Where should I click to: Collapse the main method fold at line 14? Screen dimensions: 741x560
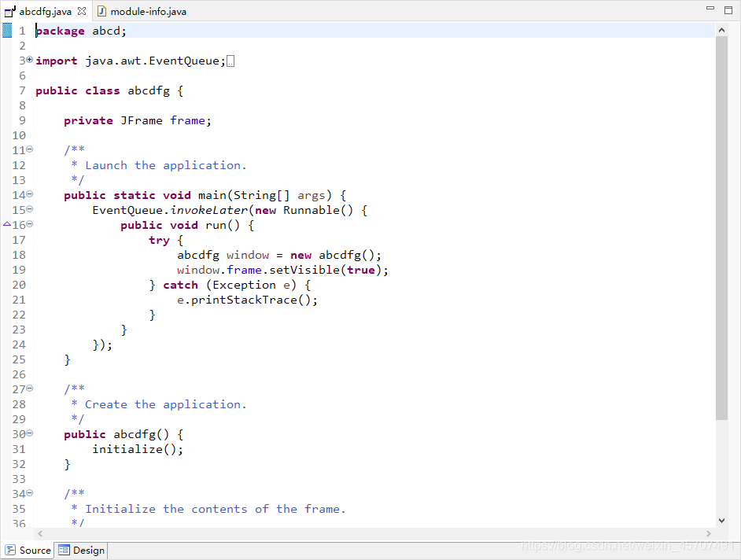click(29, 194)
